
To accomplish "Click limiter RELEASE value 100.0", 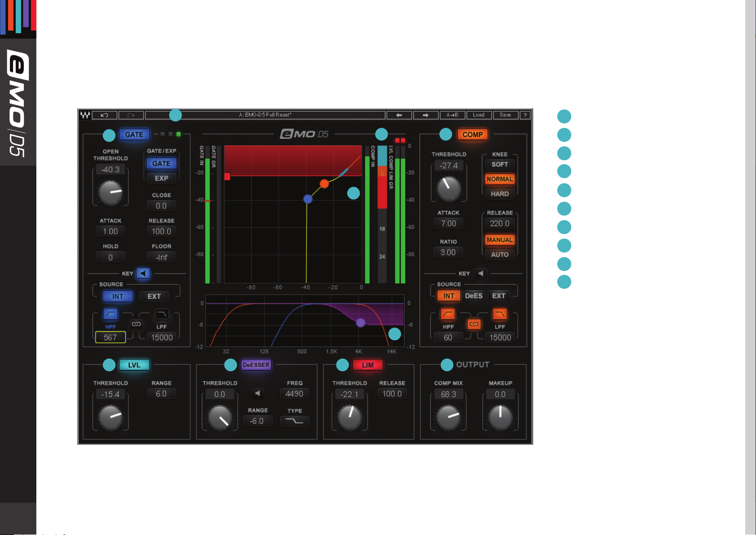I will point(392,394).
